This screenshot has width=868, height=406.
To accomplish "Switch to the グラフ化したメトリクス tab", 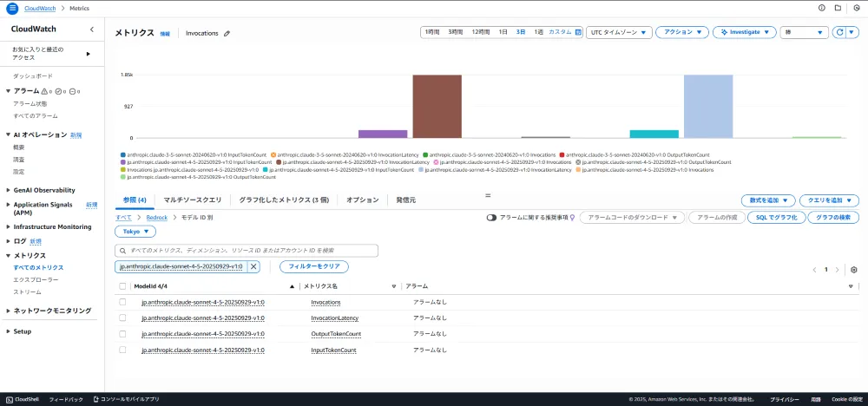I will pos(284,200).
